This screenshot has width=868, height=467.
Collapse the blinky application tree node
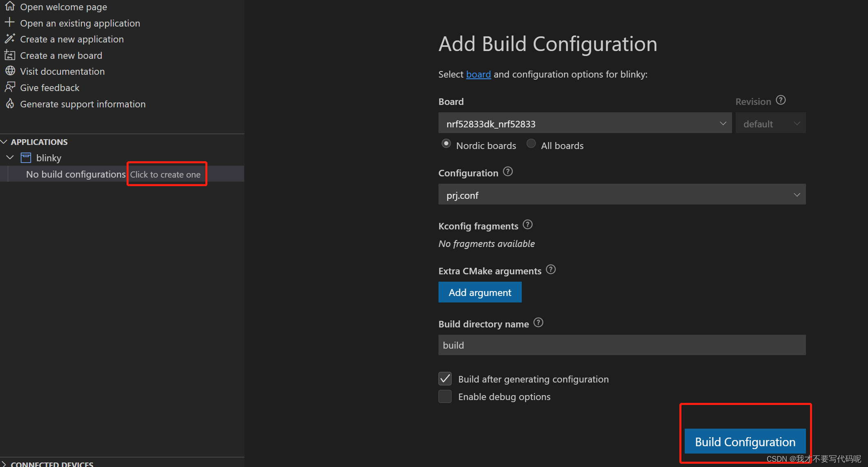(x=10, y=158)
